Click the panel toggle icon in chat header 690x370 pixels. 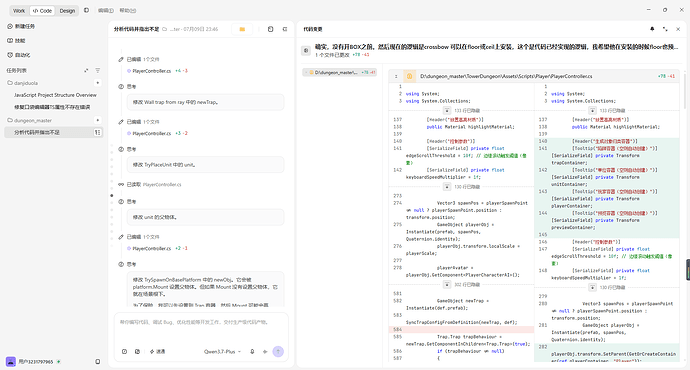pyautogui.click(x=285, y=29)
